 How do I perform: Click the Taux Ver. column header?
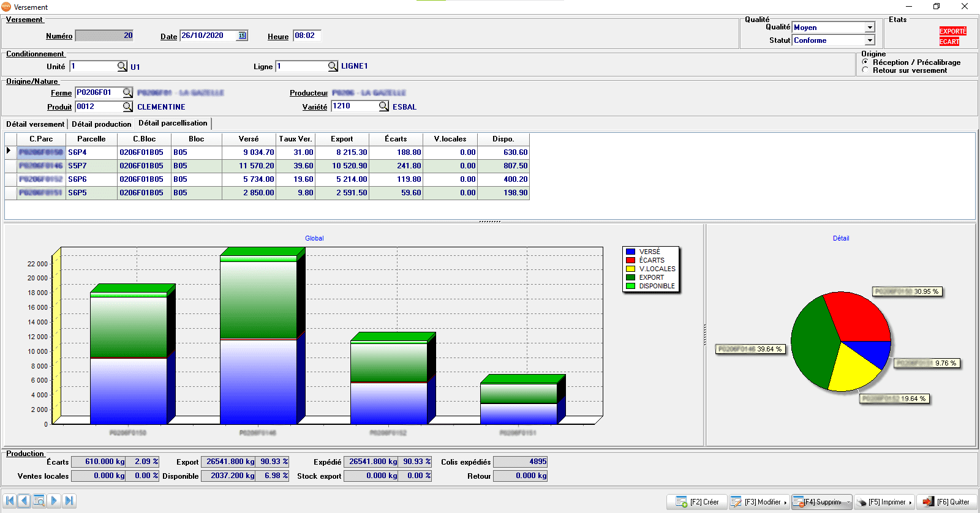tap(295, 139)
